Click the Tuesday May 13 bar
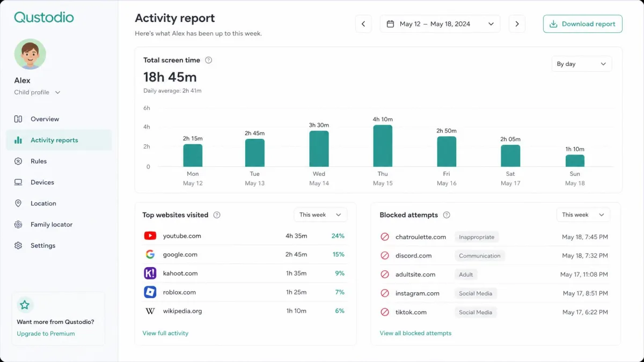Viewport: 644px width, 362px height. coord(255,153)
